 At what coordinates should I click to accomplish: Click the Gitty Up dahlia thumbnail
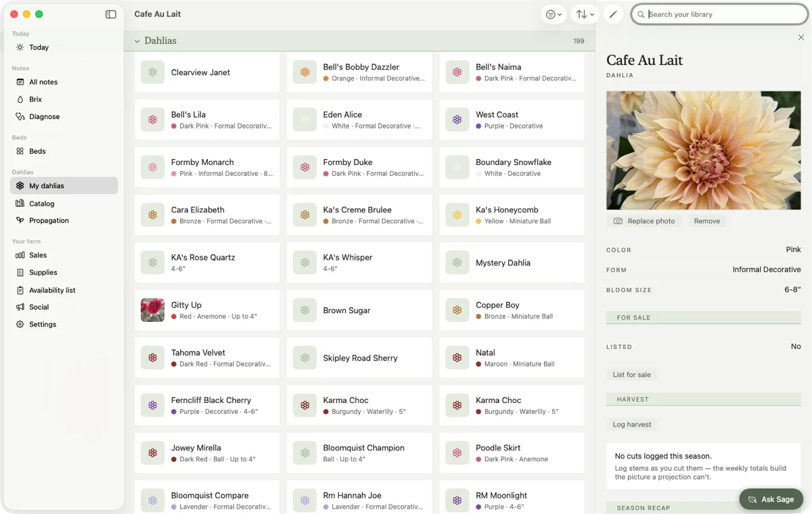(x=153, y=310)
